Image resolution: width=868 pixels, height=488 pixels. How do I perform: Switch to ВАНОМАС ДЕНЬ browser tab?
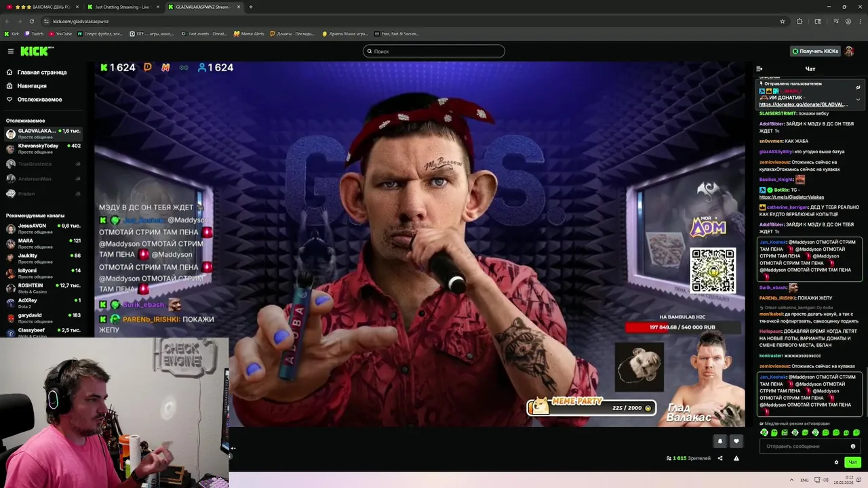[x=42, y=7]
